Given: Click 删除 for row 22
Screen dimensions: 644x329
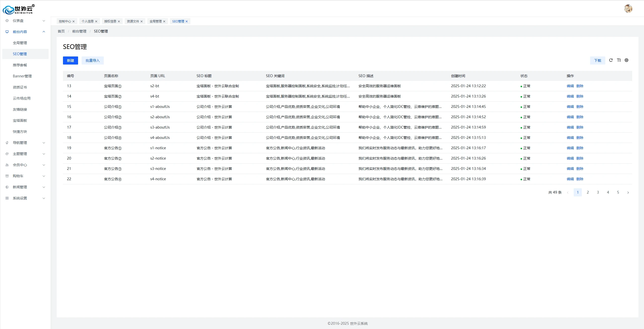Looking at the screenshot, I should coord(580,179).
